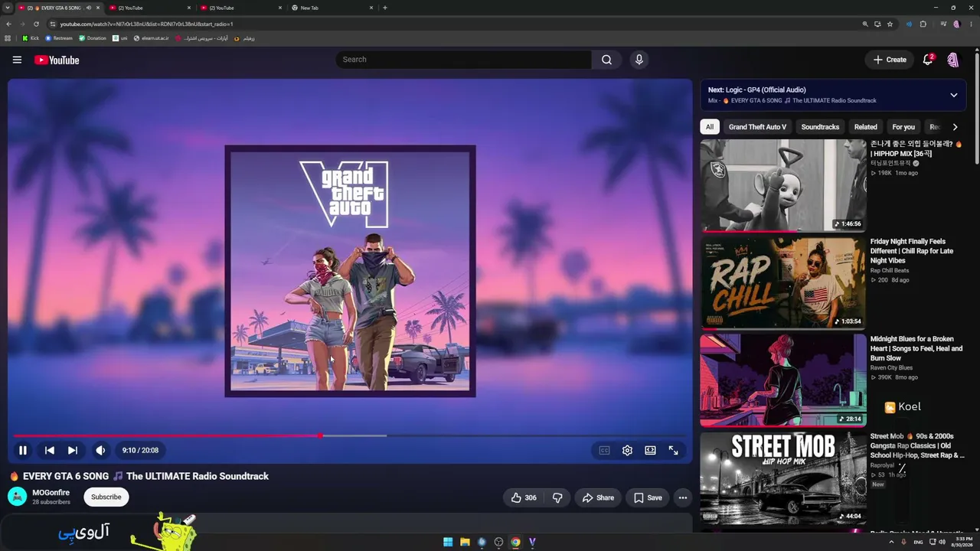Select the All filter chip
The height and width of the screenshot is (551, 980).
[710, 127]
